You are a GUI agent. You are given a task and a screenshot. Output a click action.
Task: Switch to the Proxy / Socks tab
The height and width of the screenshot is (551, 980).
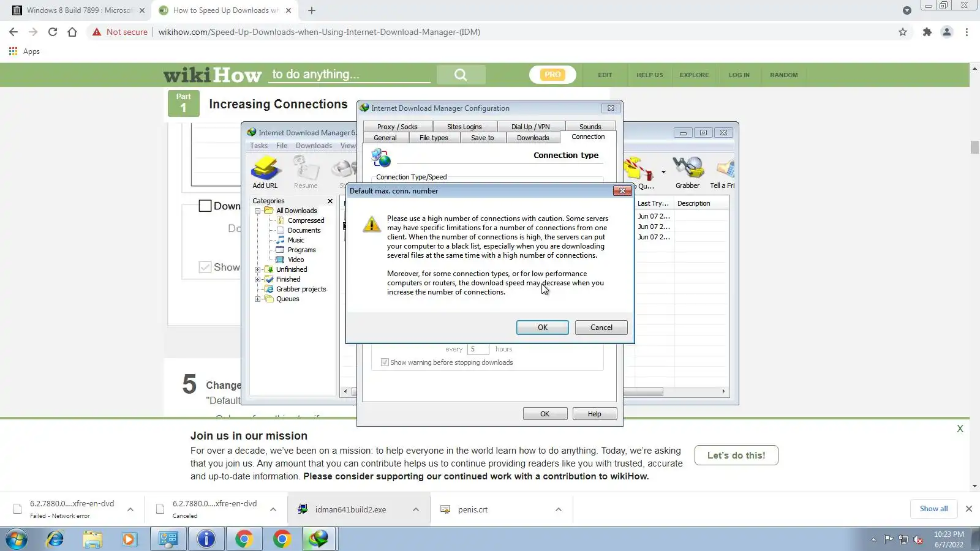397,127
